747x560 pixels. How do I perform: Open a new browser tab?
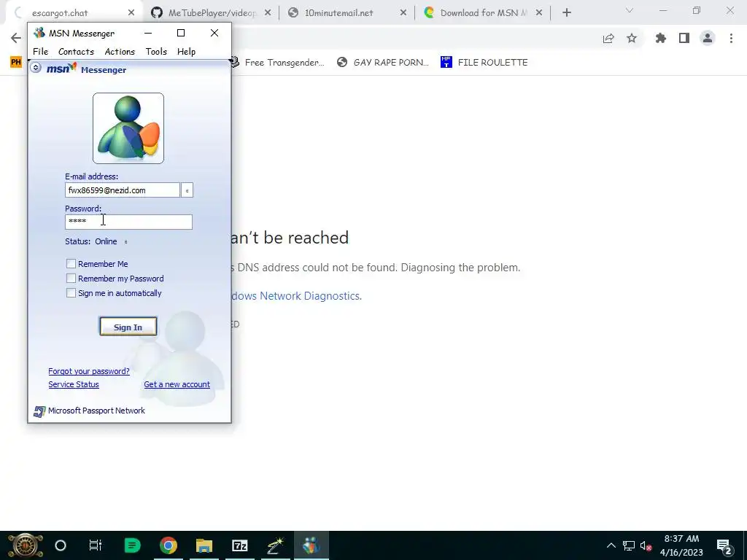click(566, 13)
